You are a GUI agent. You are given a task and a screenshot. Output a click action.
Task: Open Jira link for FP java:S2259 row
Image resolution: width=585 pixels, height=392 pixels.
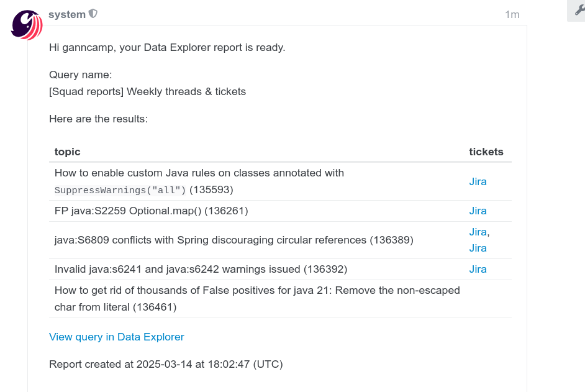coord(478,211)
